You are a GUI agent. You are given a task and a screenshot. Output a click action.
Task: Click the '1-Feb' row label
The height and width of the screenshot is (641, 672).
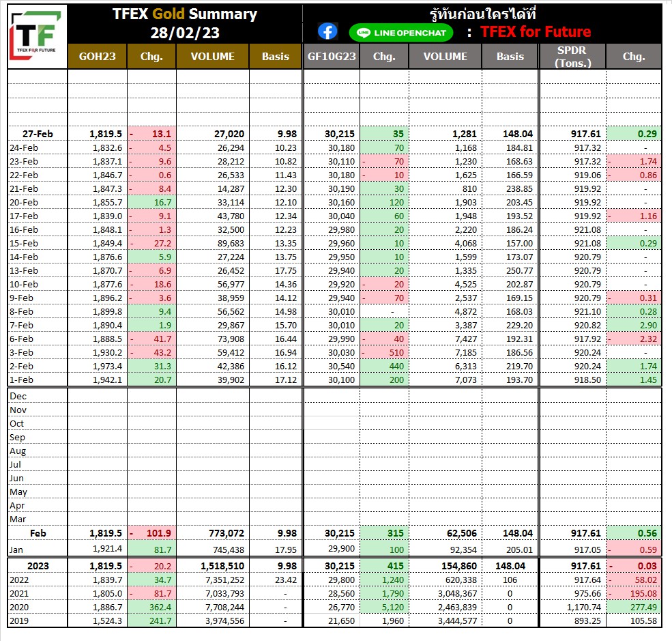coord(21,380)
